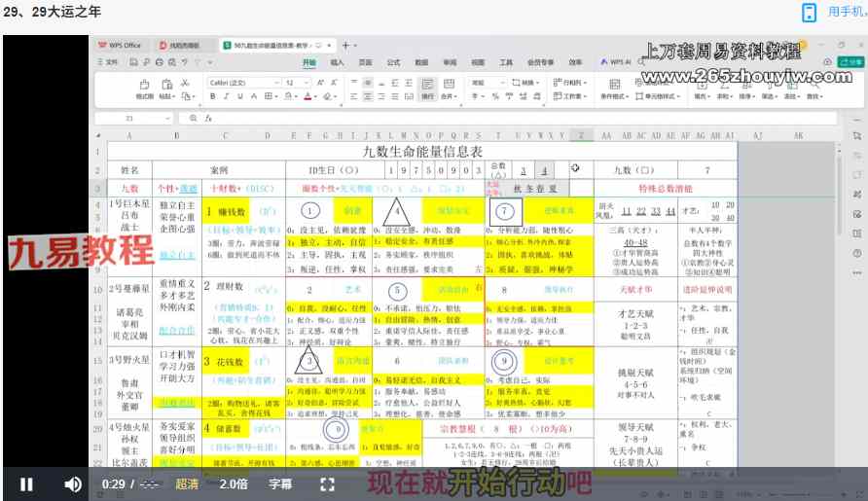The width and height of the screenshot is (868, 501).
Task: Enter fullscreen video mode
Action: pos(327,483)
